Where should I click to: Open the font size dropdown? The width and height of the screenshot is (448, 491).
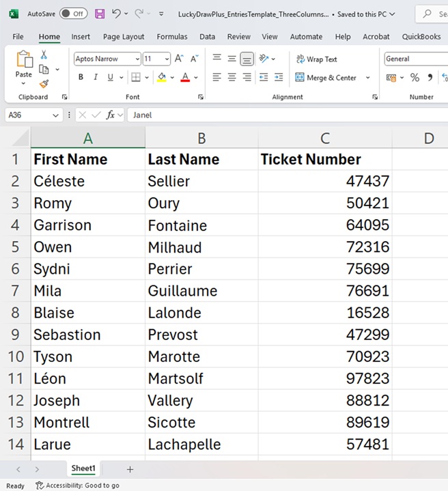pos(166,59)
